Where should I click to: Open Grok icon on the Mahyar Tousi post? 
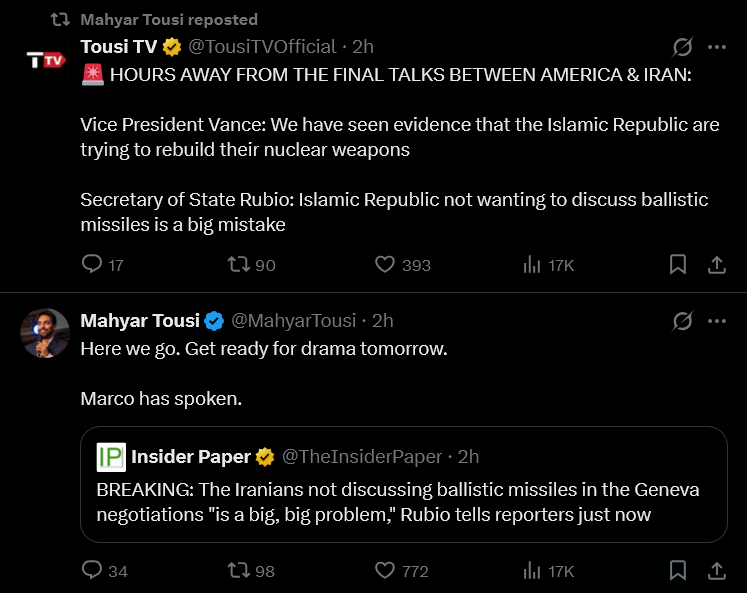pos(683,321)
